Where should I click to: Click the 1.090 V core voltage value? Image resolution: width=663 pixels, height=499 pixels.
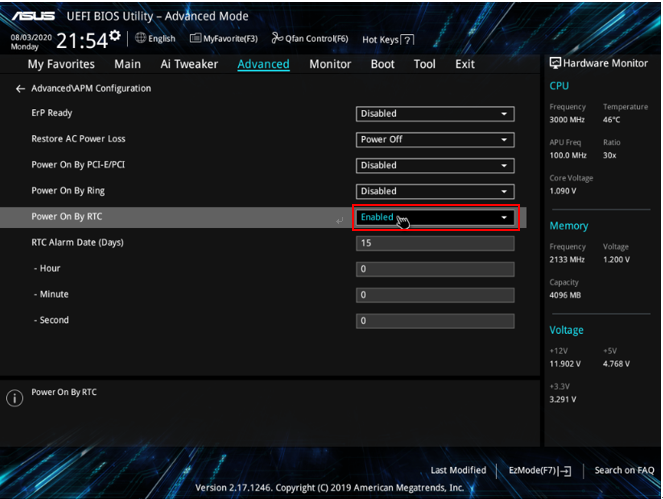pos(562,191)
